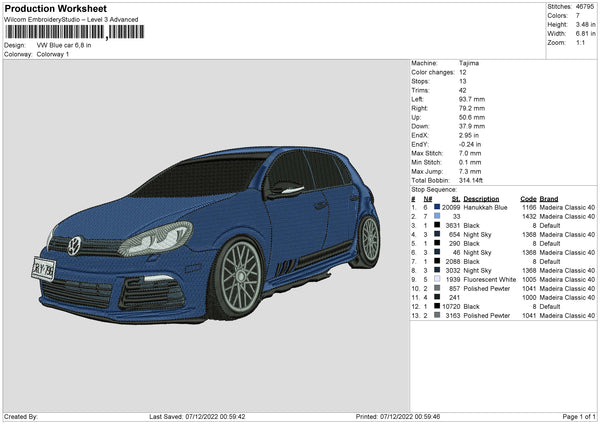Click the license plate on the car
600x424 pixels.
tap(43, 268)
